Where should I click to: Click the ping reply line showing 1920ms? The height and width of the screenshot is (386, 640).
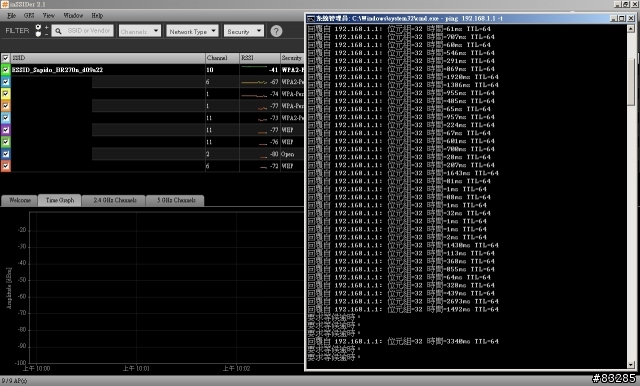pyautogui.click(x=403, y=77)
